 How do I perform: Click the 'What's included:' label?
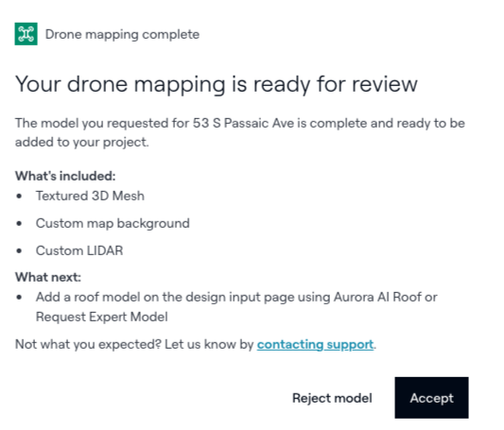pos(65,176)
